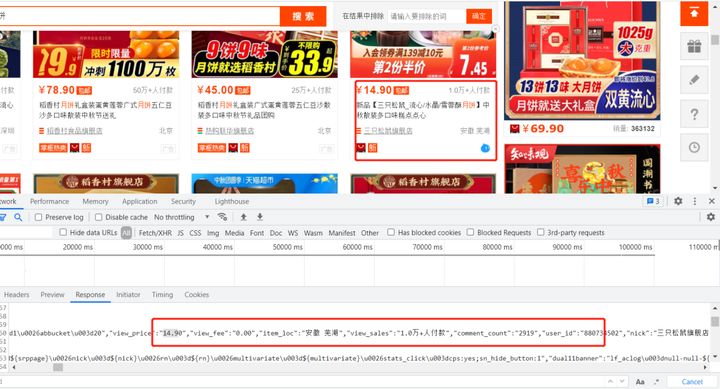Click the response pane horizontal scrollbar thumb

(x=57, y=367)
